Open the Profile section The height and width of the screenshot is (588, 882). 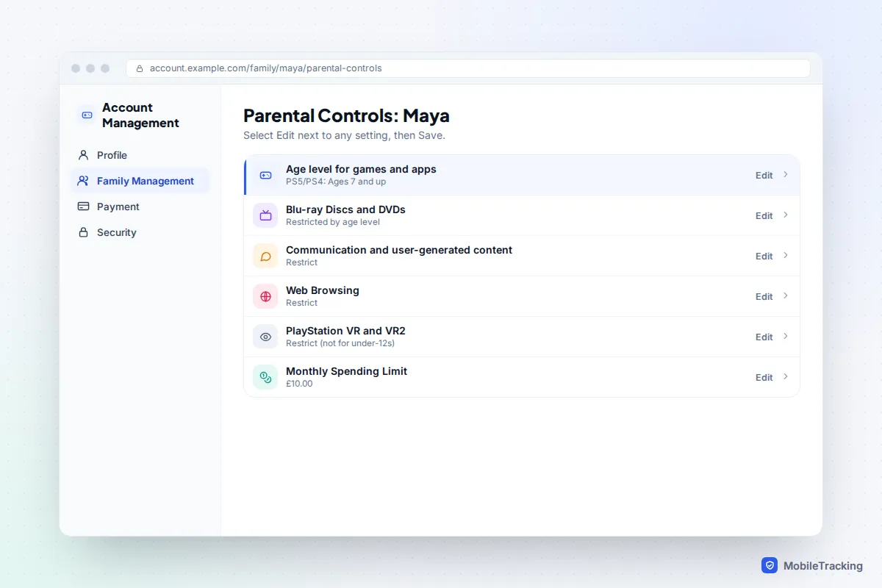140,155
